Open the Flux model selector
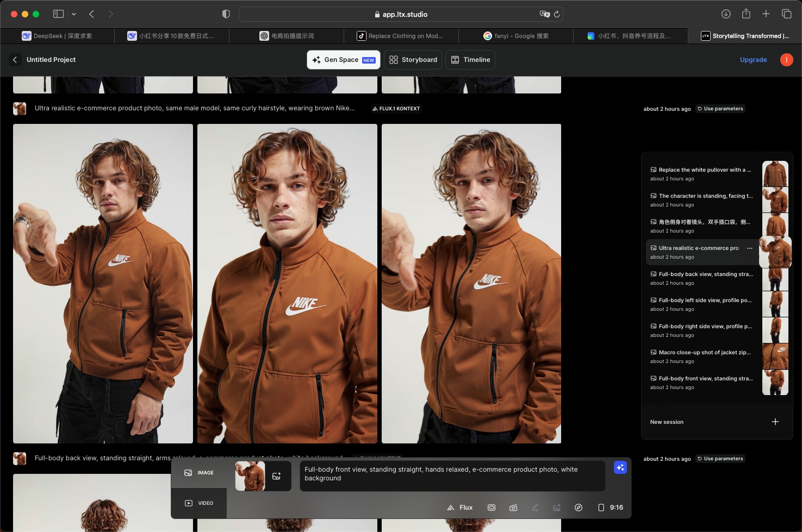Viewport: 802px width, 532px height. [460, 508]
